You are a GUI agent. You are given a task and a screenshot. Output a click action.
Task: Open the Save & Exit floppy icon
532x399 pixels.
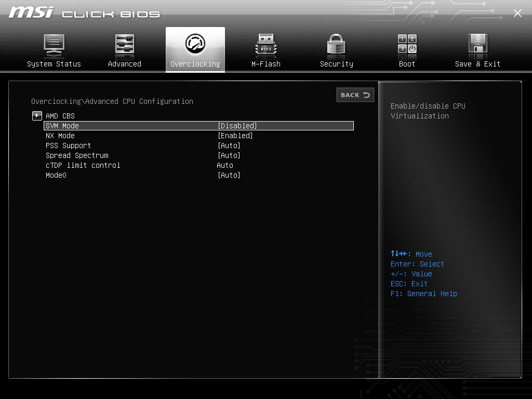[478, 44]
